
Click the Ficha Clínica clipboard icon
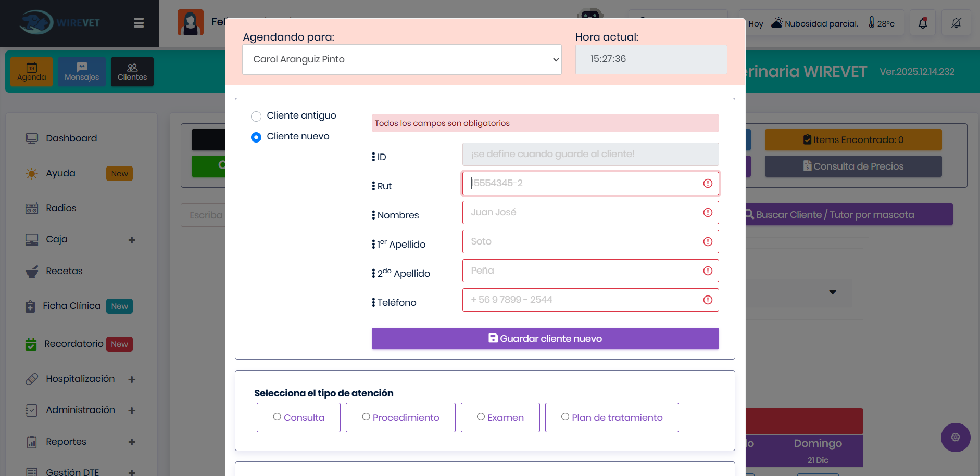[x=32, y=306]
